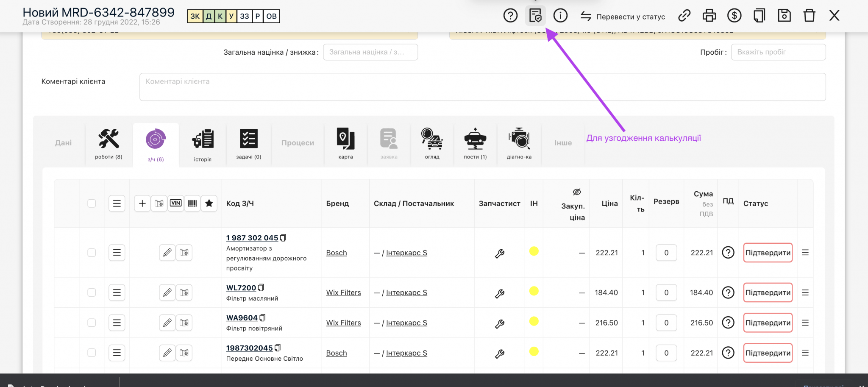Click the trash delete order icon

(x=809, y=16)
